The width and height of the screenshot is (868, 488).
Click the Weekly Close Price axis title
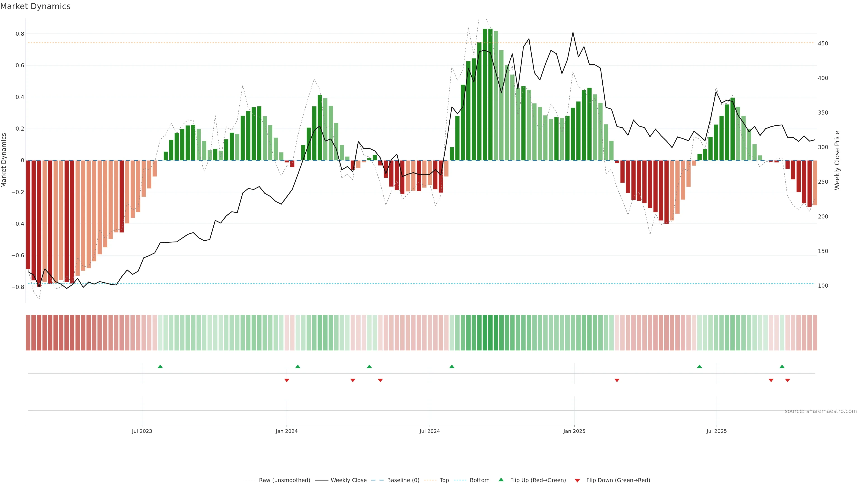pos(837,160)
